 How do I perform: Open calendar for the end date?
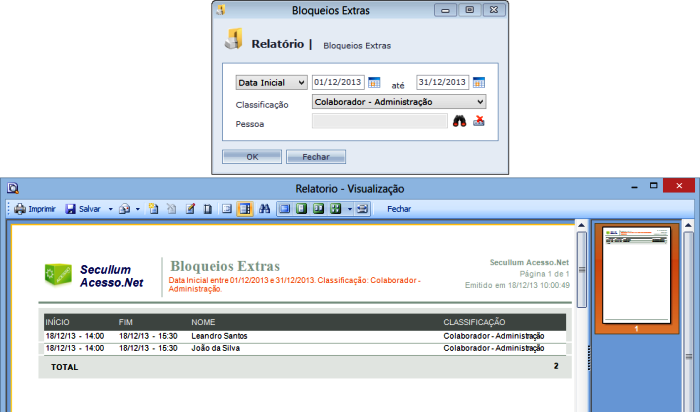(x=479, y=83)
